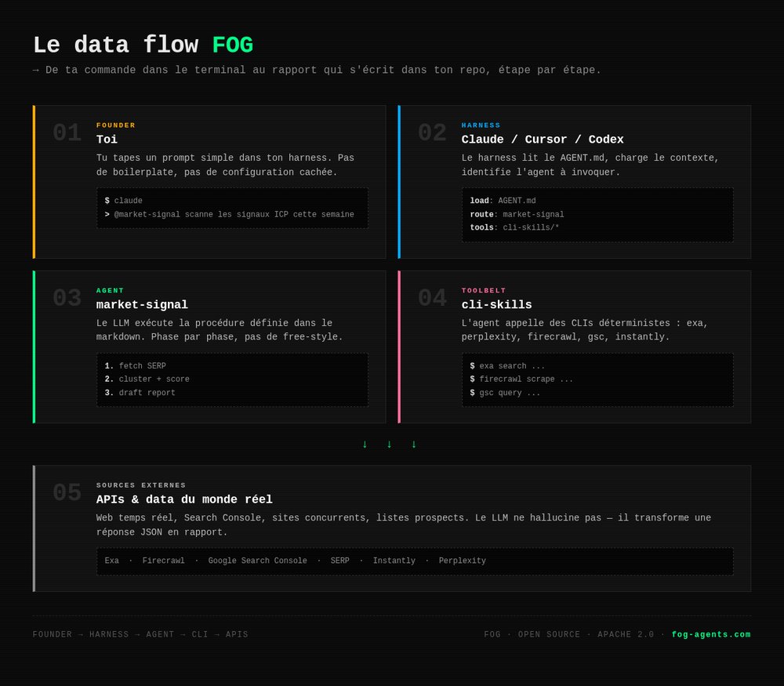The image size is (784, 686).
Task: Click the 'Toi' card title
Action: click(x=107, y=139)
